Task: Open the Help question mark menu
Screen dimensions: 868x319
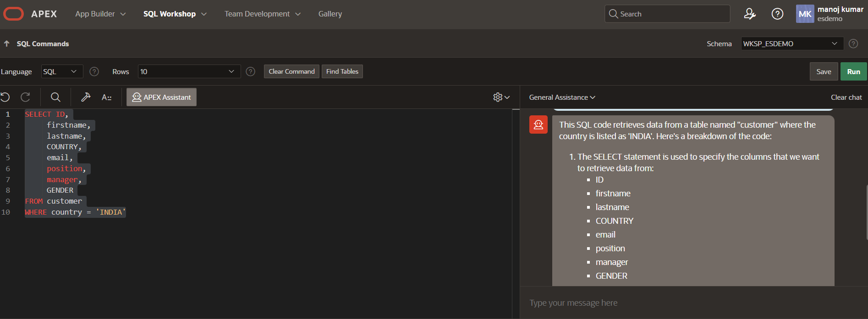Action: pyautogui.click(x=777, y=14)
